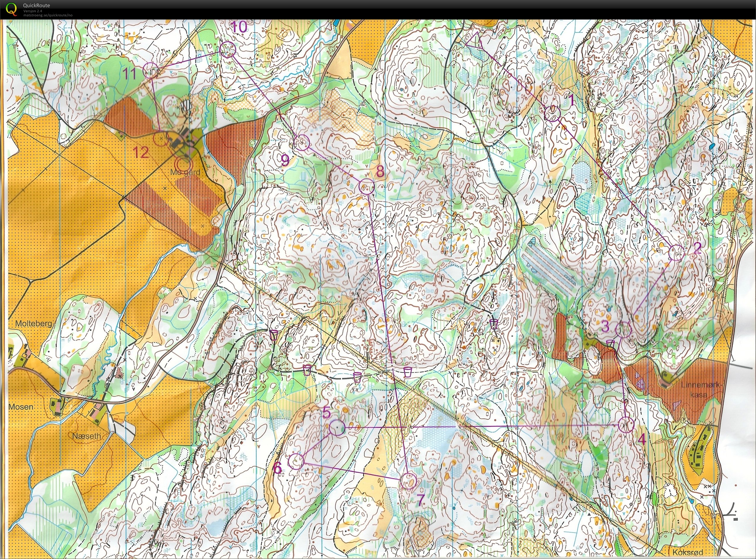The height and width of the screenshot is (559, 756).
Task: Click the 'Molteberg' place name
Action: click(34, 324)
